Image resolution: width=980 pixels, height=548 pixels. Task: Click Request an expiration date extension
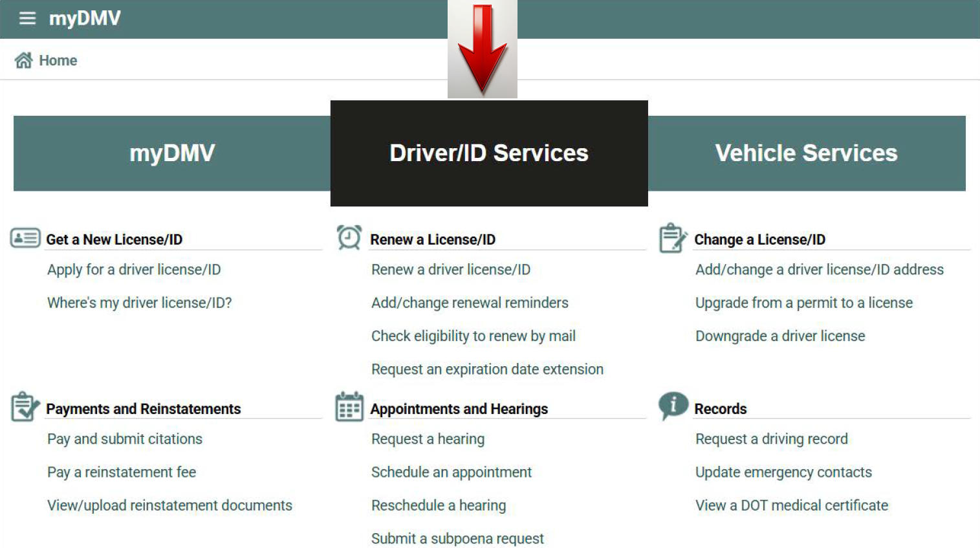[x=487, y=369]
